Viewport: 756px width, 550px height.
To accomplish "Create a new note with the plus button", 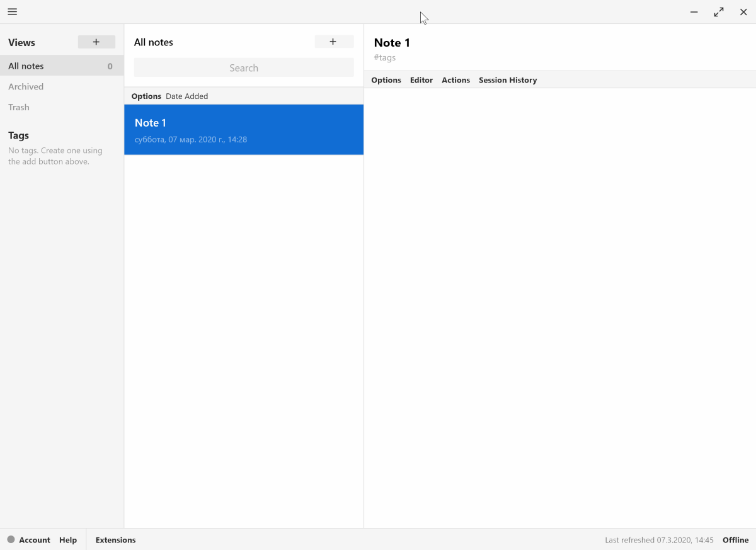I will pos(334,41).
